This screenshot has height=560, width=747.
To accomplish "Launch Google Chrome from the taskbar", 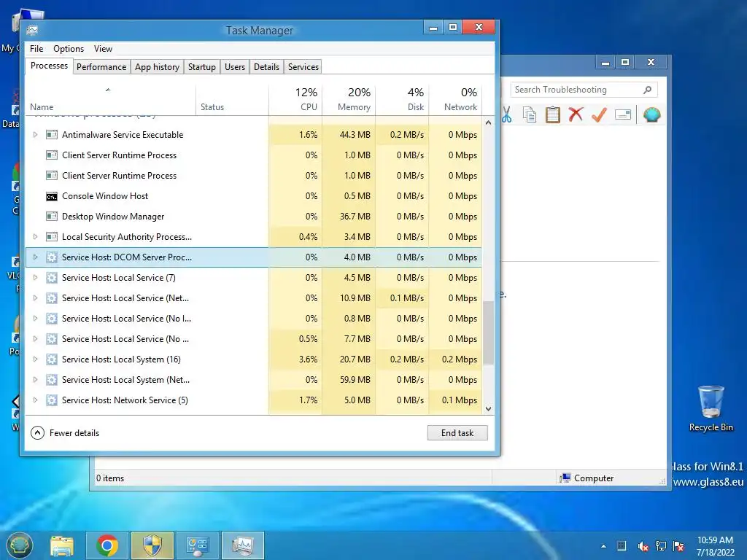I will (107, 545).
